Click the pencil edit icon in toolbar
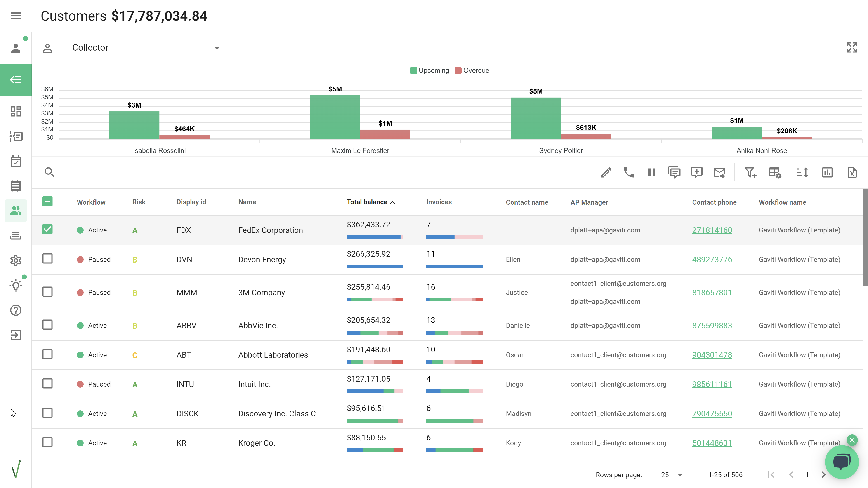868x488 pixels. tap(606, 172)
